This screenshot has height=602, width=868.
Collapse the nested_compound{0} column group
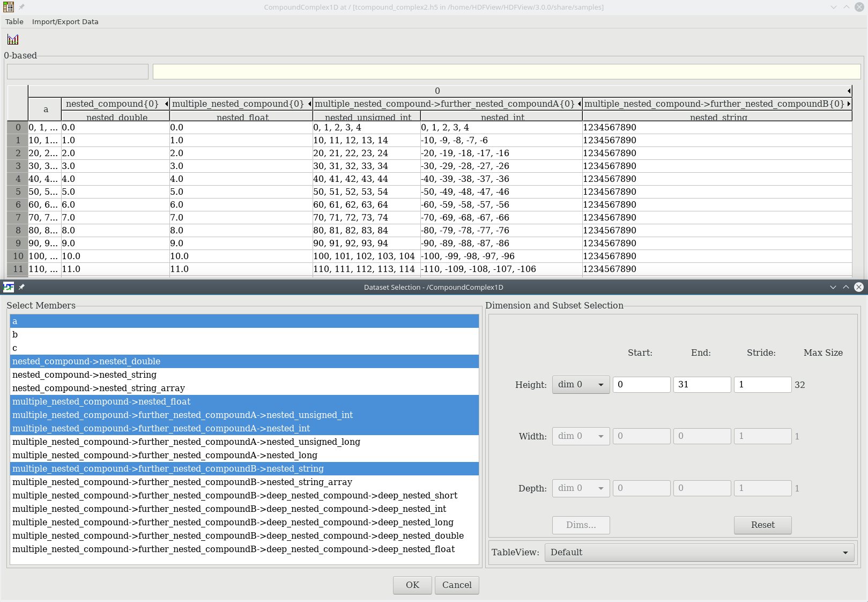[167, 104]
